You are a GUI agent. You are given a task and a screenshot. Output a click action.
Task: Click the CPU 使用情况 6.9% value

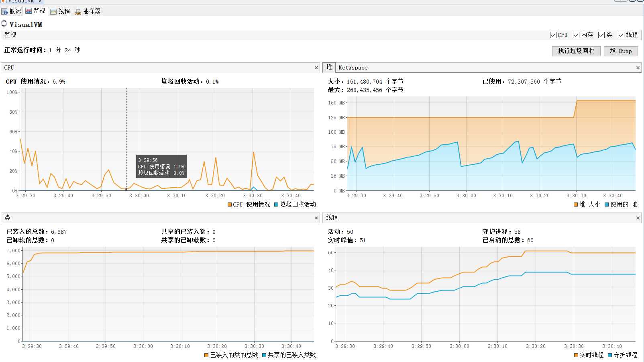pos(59,82)
